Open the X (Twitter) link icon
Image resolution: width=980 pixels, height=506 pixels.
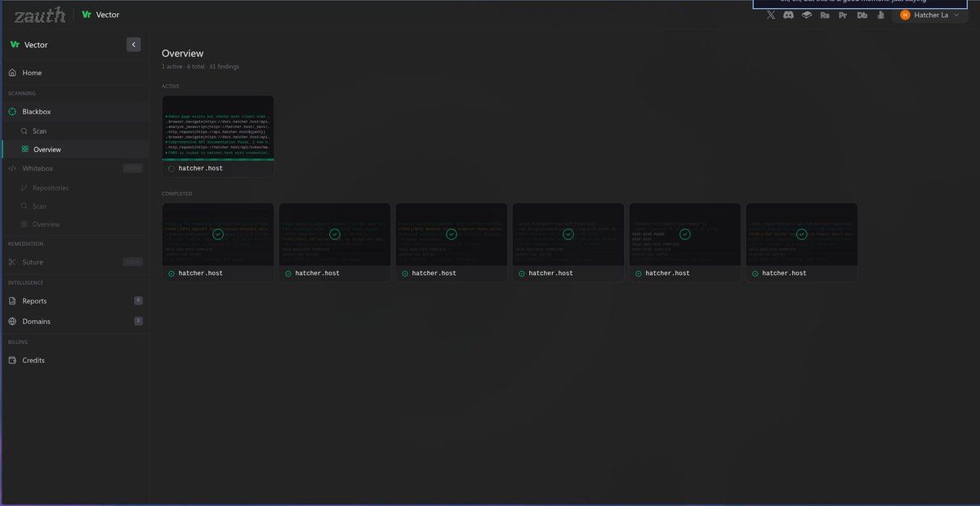pos(772,15)
